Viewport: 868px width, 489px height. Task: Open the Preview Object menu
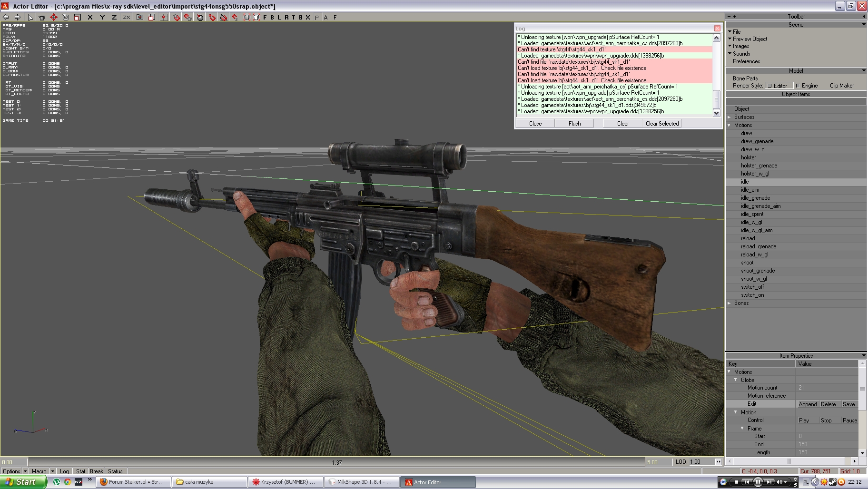pyautogui.click(x=750, y=39)
